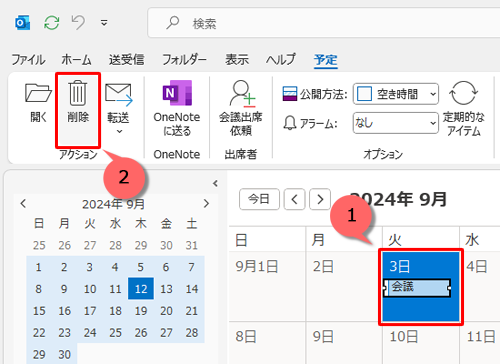Select the 9月1日 calendar cell

coord(267,286)
